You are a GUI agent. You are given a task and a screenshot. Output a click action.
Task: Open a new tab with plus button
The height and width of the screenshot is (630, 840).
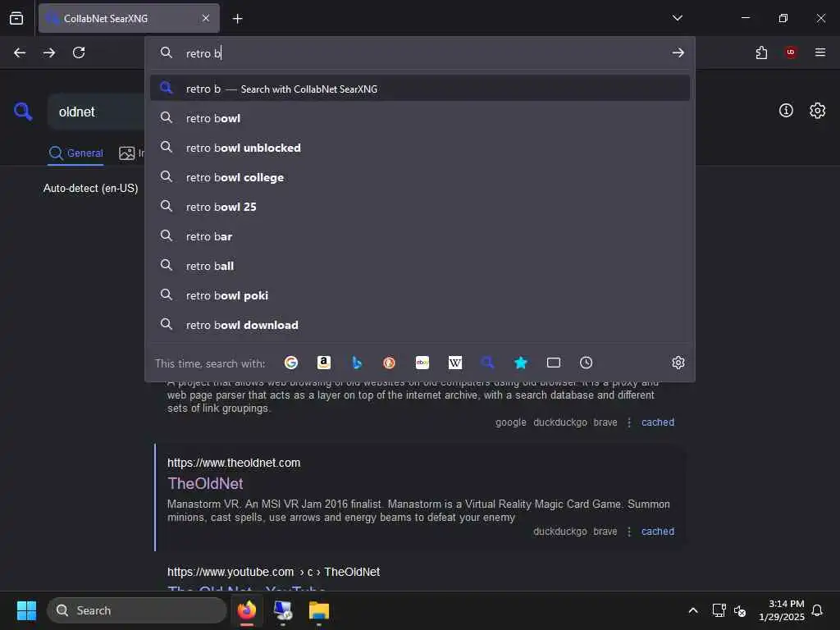point(238,19)
